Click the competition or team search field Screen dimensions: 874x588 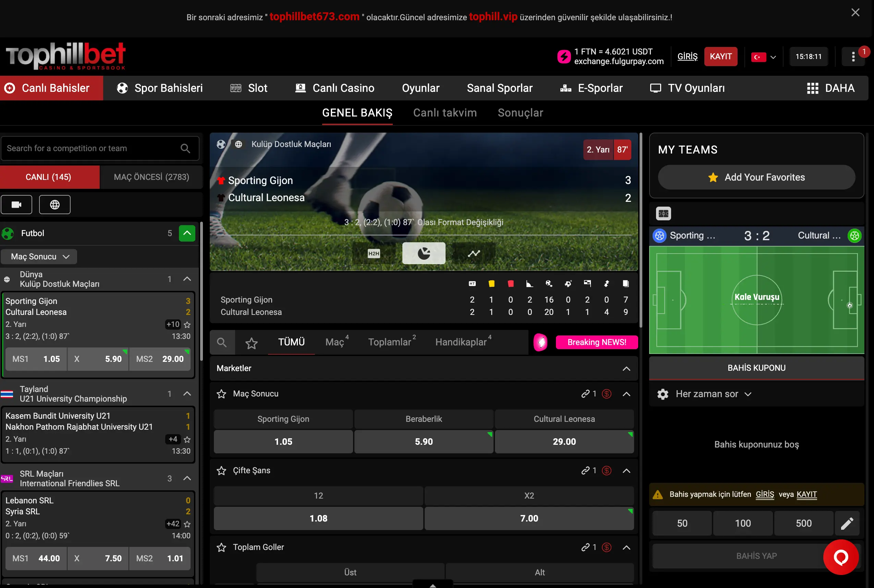pyautogui.click(x=100, y=148)
